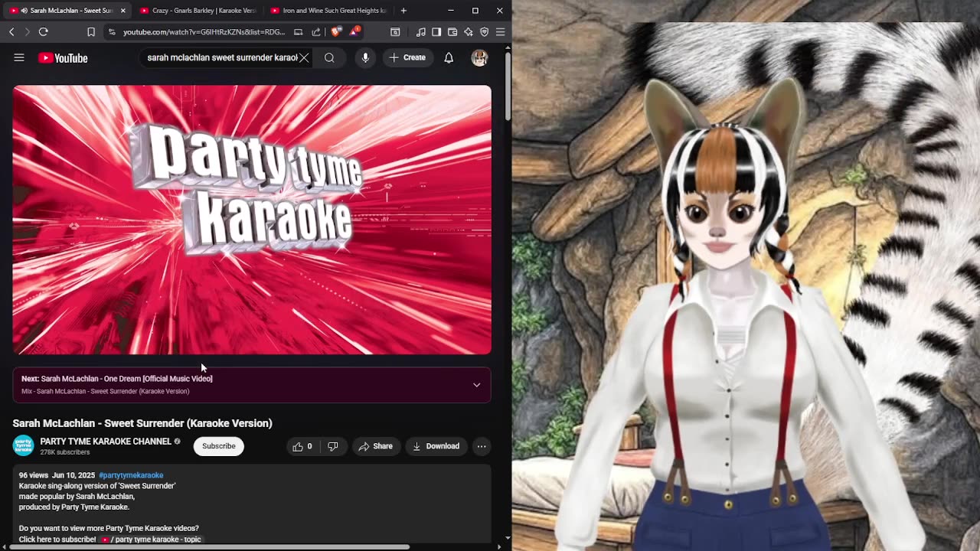Open the browser main menu

[x=500, y=32]
